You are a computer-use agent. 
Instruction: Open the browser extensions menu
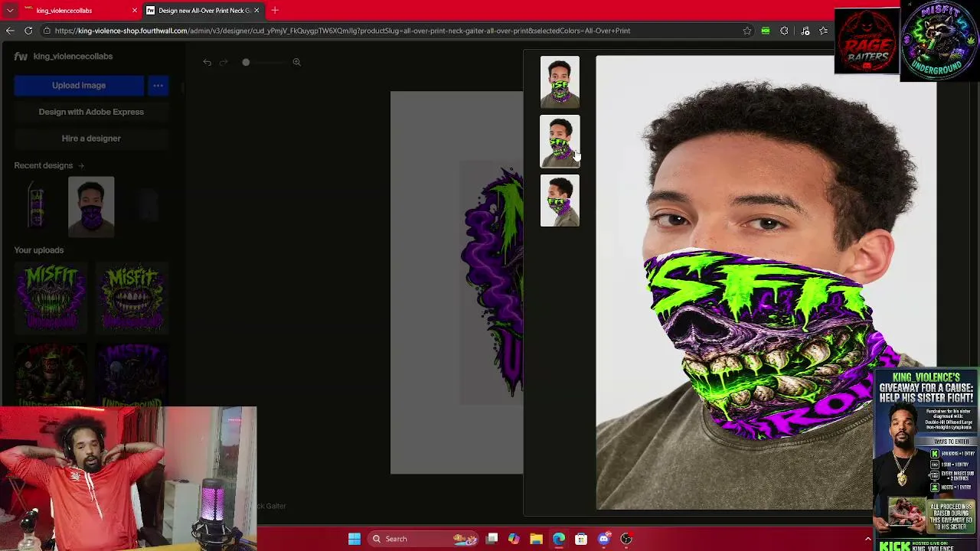pos(784,31)
